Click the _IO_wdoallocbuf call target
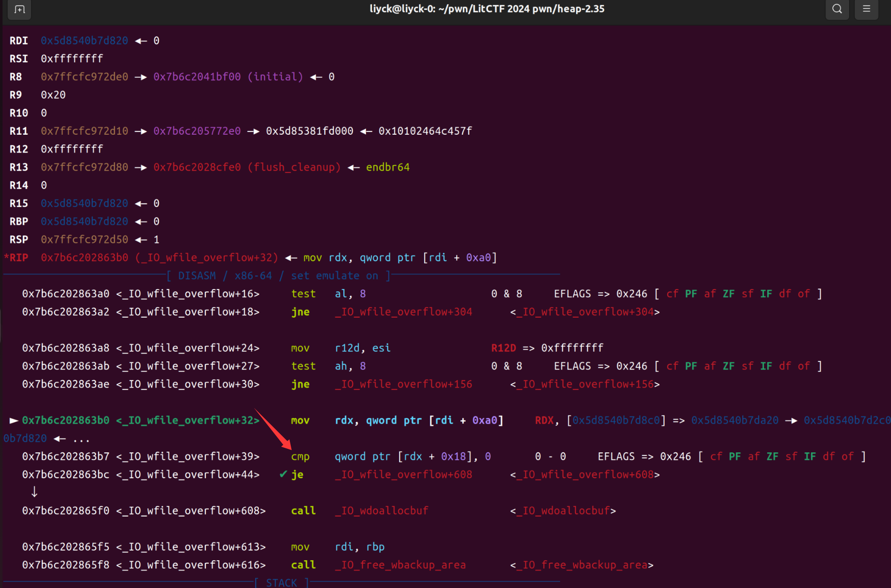891x588 pixels. pyautogui.click(x=381, y=511)
